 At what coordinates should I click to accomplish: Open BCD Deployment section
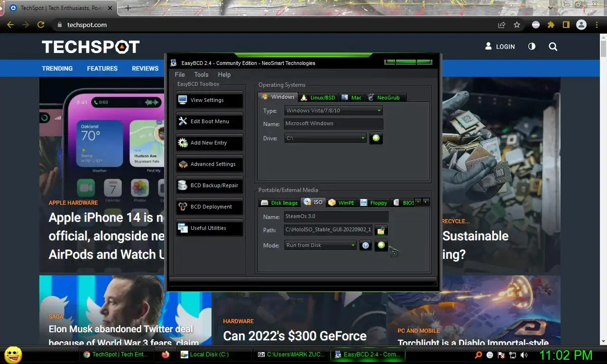[209, 207]
